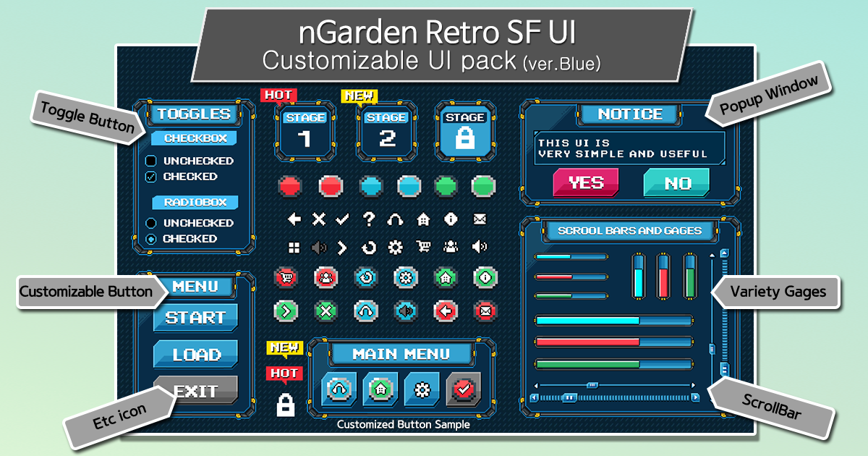The image size is (868, 456).
Task: Click the blue round gear button
Action: coord(405,276)
